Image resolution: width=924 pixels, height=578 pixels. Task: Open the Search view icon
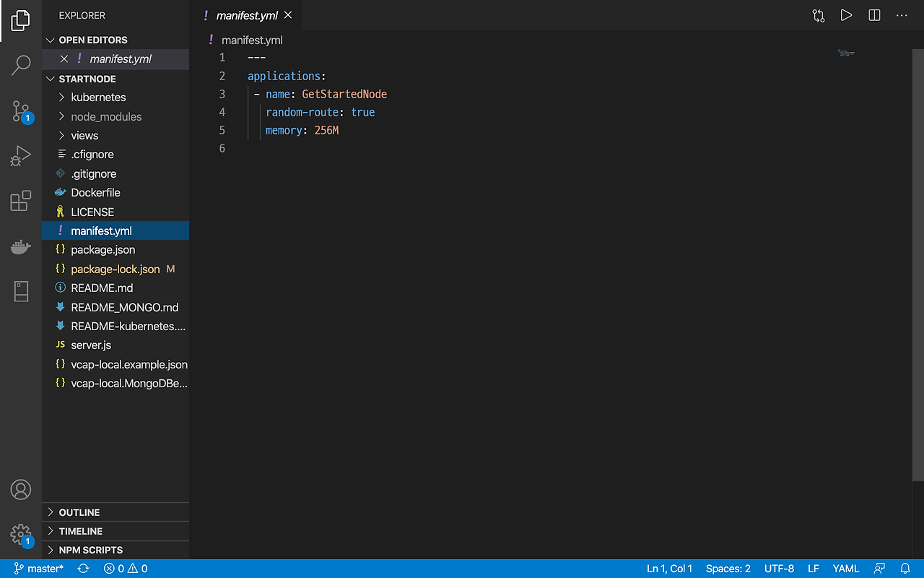[x=21, y=65]
